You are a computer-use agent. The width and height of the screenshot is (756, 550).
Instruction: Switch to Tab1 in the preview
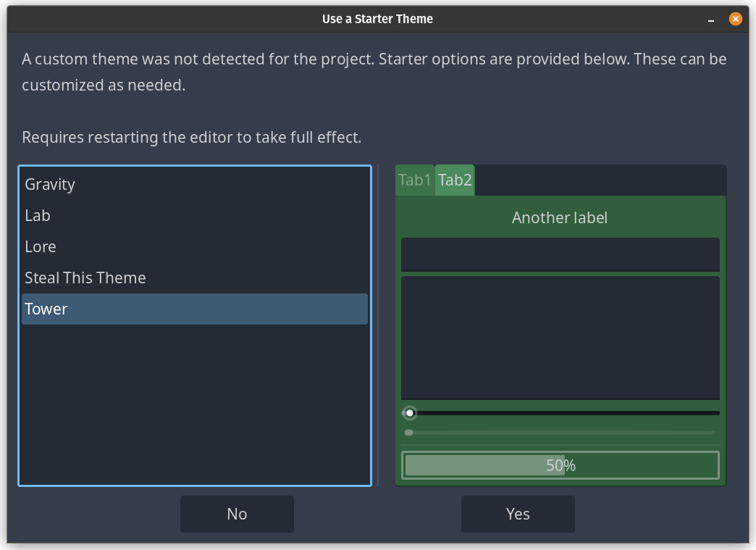415,180
